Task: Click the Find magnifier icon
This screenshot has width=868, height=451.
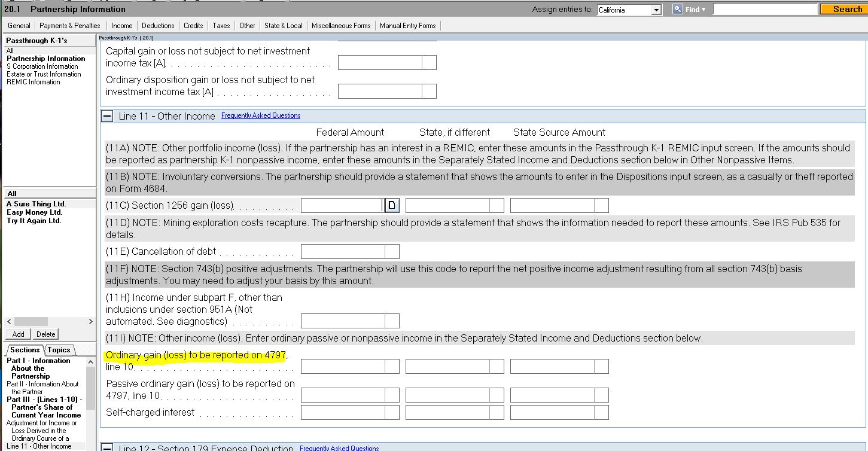Action: point(678,9)
